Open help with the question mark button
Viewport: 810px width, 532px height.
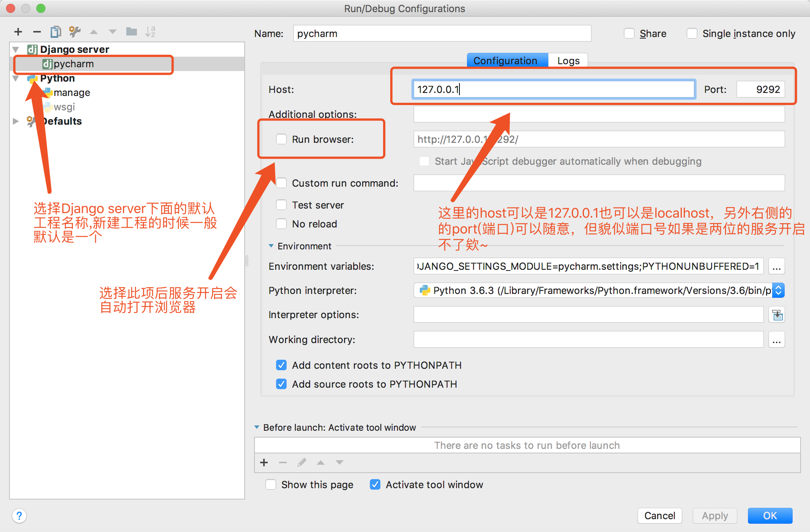coord(19,516)
